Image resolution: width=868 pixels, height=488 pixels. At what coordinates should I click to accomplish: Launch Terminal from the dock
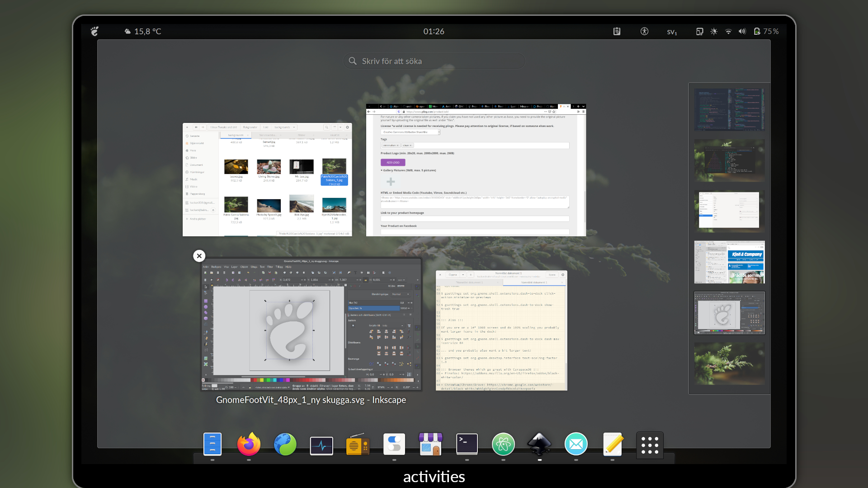click(x=467, y=445)
